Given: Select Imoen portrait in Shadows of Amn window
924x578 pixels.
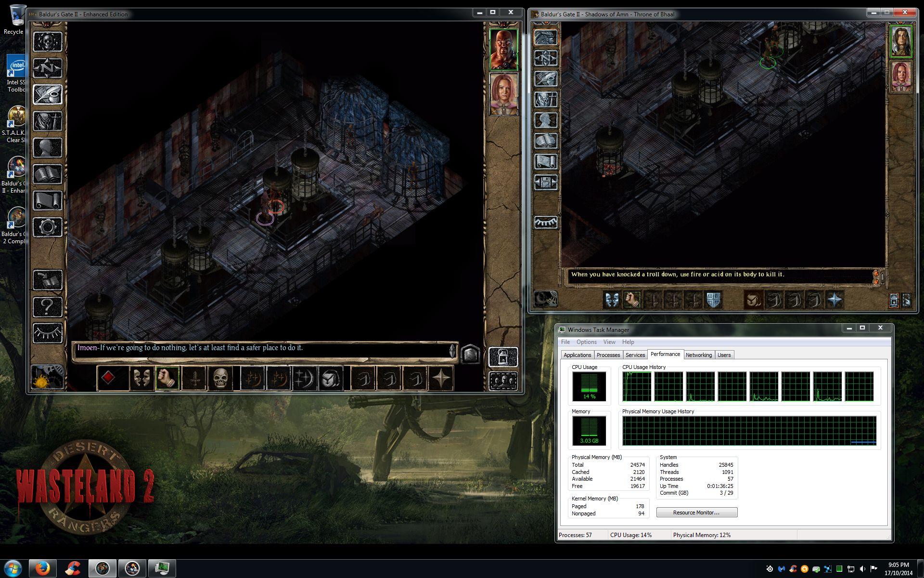Looking at the screenshot, I should (901, 77).
